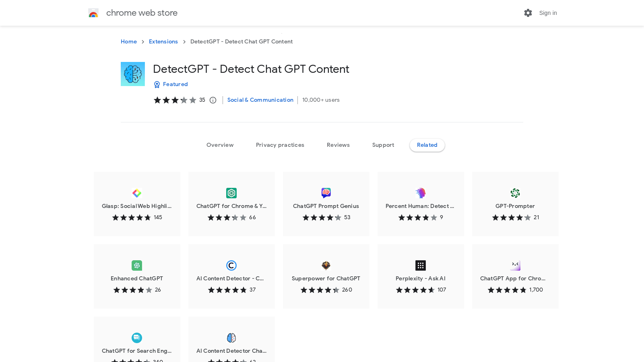
Task: Click the ChatGPT App for Chrome icon
Action: pos(515,265)
